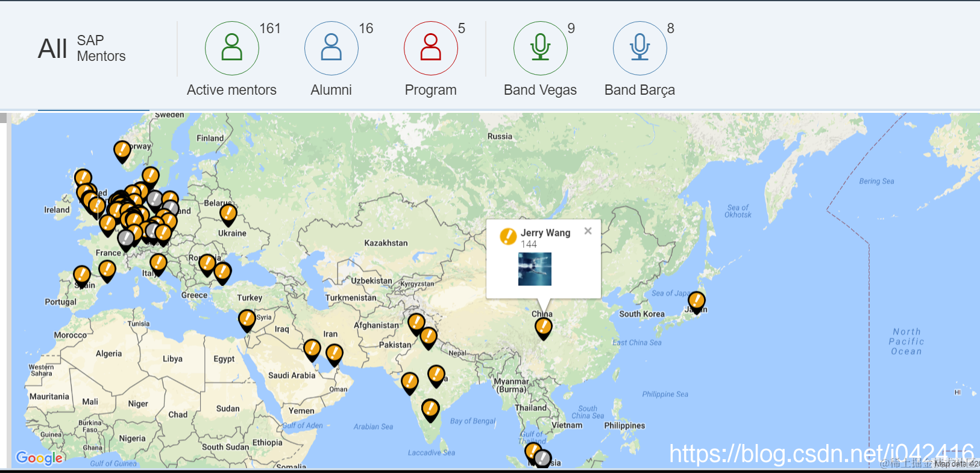The image size is (980, 473).
Task: Click the mentor pin near Oman
Action: (335, 355)
